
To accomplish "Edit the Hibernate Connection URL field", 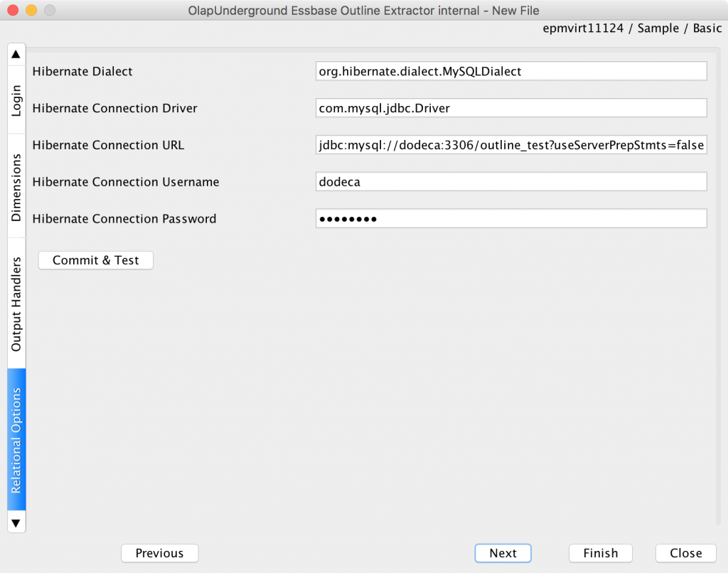I will click(511, 145).
